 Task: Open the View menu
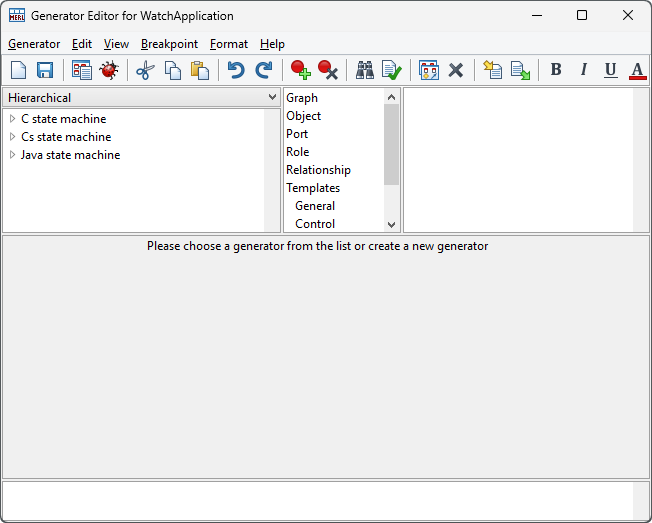116,44
